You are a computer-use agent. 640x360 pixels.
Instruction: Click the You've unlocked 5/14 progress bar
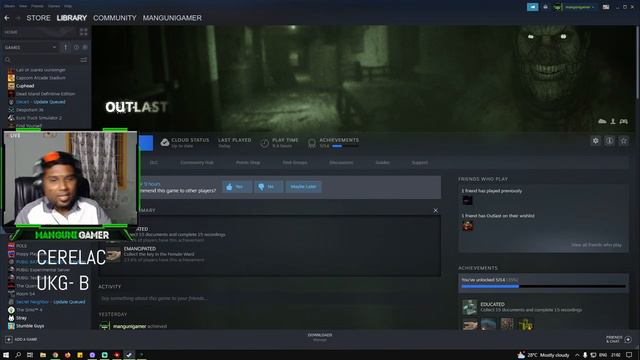tap(543, 287)
